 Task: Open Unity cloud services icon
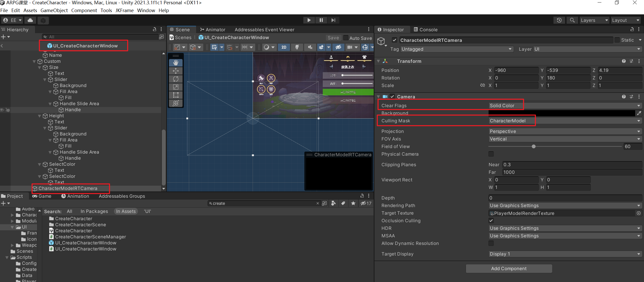click(30, 20)
